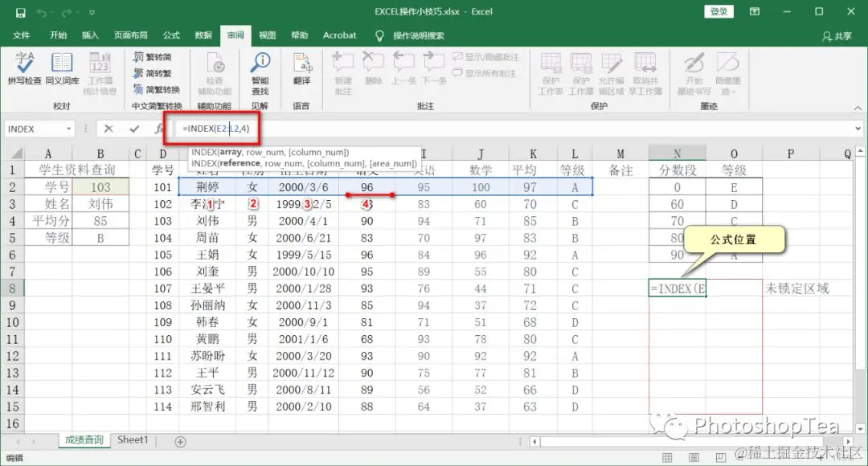Image resolution: width=868 pixels, height=466 pixels.
Task: Switch to the 成绩查询 sheet tab
Action: click(x=84, y=440)
